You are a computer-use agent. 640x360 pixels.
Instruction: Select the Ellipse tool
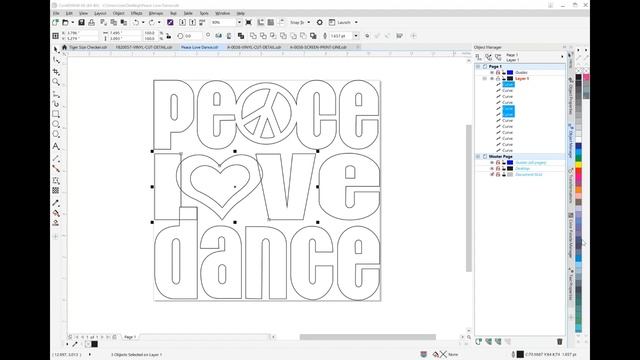[x=56, y=124]
